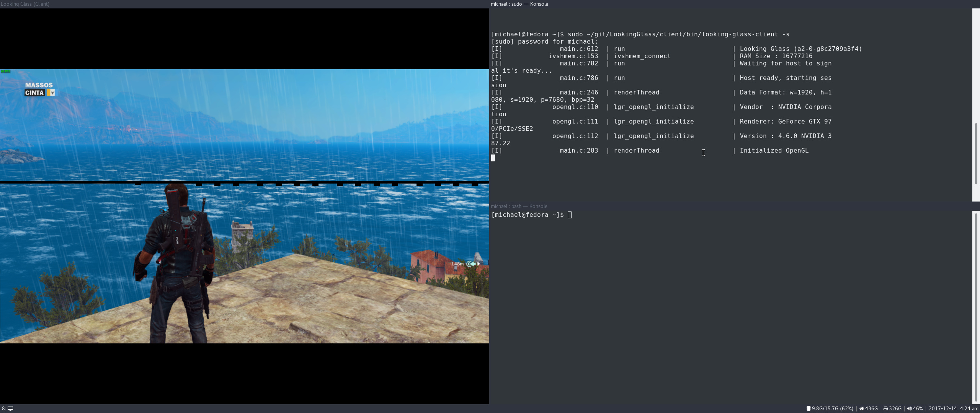Screen dimensions: 980x413
Task: Click the 4:24 am clock
Action: tap(969, 408)
